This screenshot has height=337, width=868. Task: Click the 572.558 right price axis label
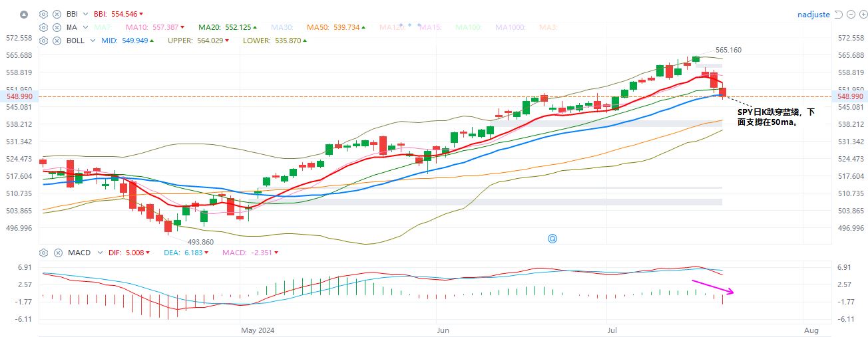(x=850, y=38)
